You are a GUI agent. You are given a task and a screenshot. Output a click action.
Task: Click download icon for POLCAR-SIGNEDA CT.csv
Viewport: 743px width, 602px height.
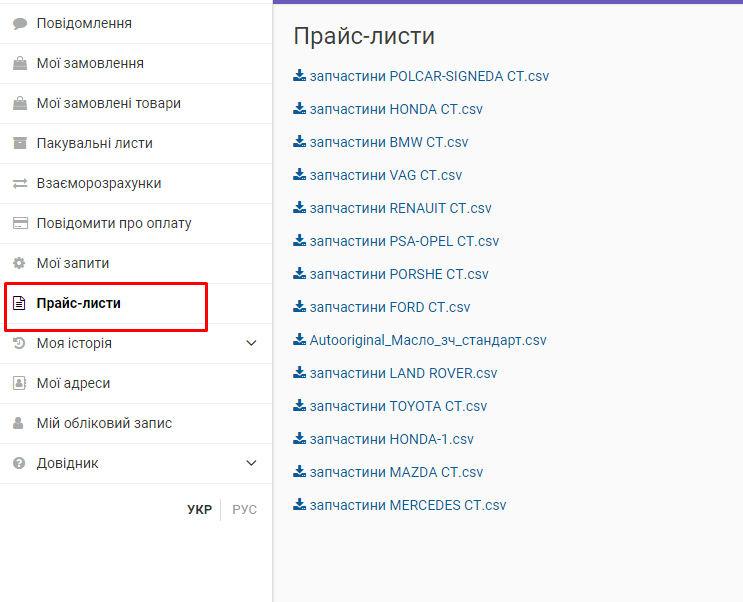[x=299, y=76]
